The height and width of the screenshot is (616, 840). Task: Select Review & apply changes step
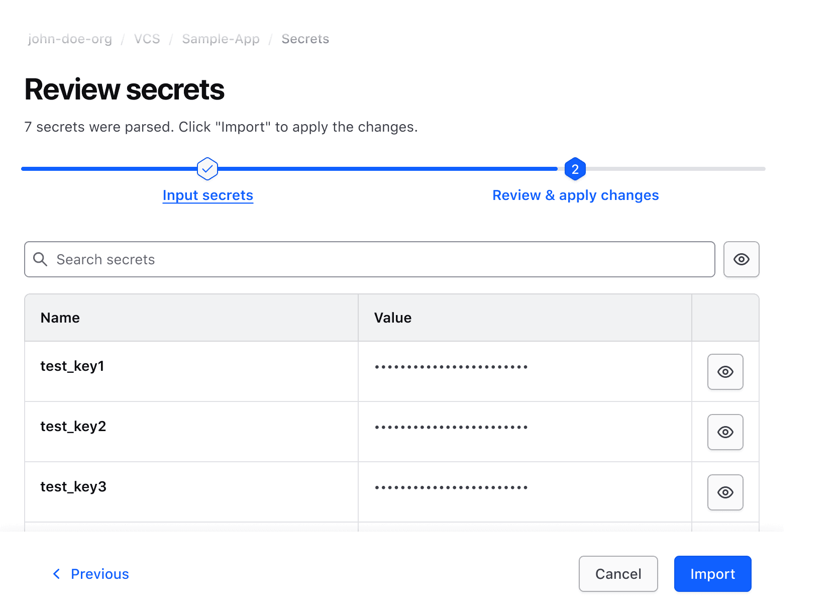[575, 195]
